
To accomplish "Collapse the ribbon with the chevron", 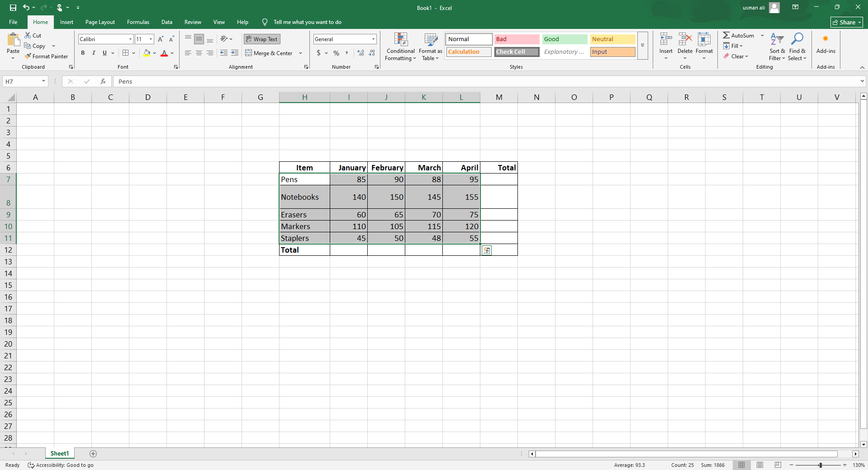I will click(862, 67).
